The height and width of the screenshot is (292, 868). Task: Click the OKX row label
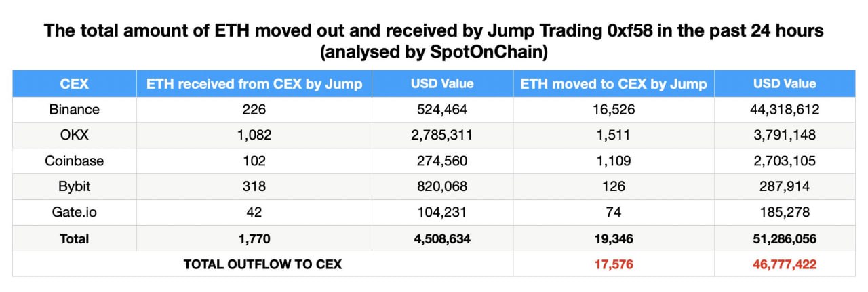coord(75,135)
